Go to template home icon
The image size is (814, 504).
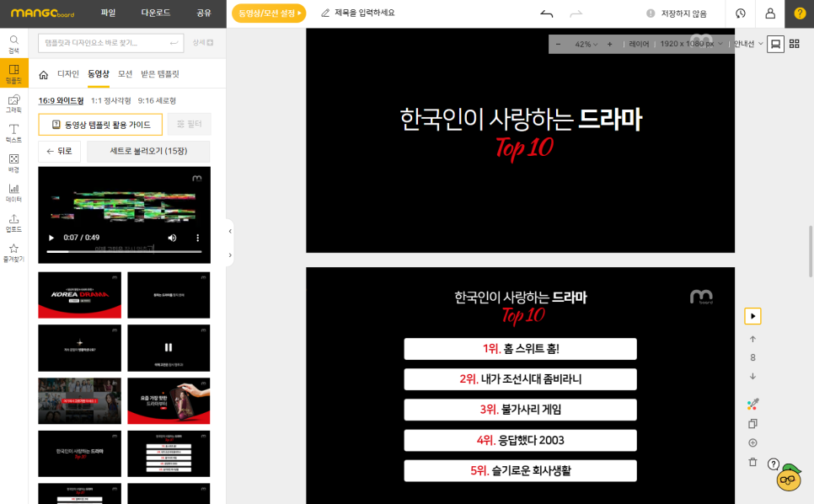[x=44, y=75]
